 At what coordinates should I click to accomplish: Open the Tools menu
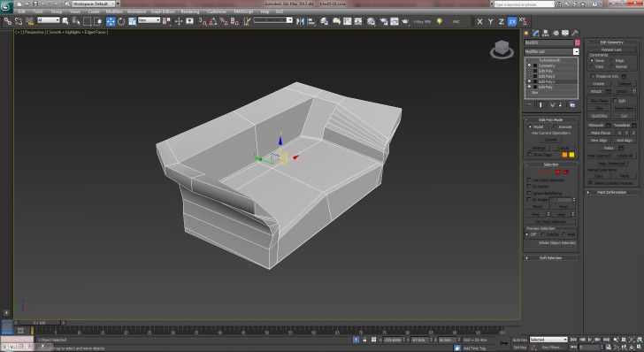click(x=38, y=11)
